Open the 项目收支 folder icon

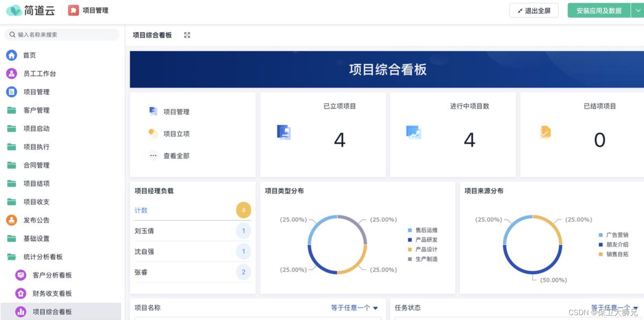click(x=12, y=202)
